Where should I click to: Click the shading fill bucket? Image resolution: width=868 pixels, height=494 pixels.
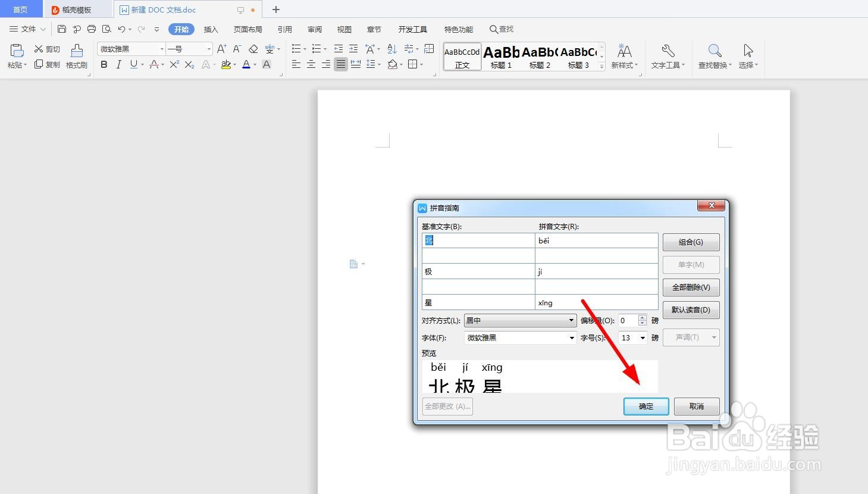(x=392, y=64)
